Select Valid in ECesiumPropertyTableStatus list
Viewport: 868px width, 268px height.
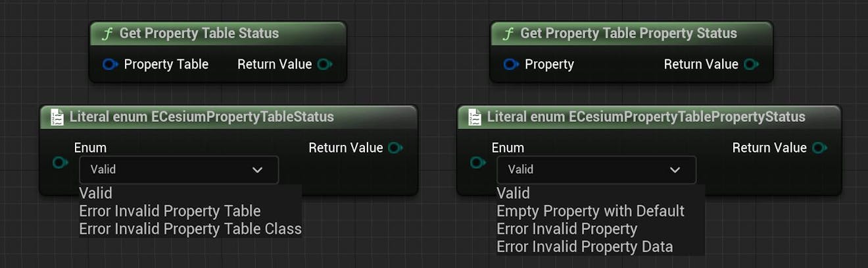click(x=96, y=194)
